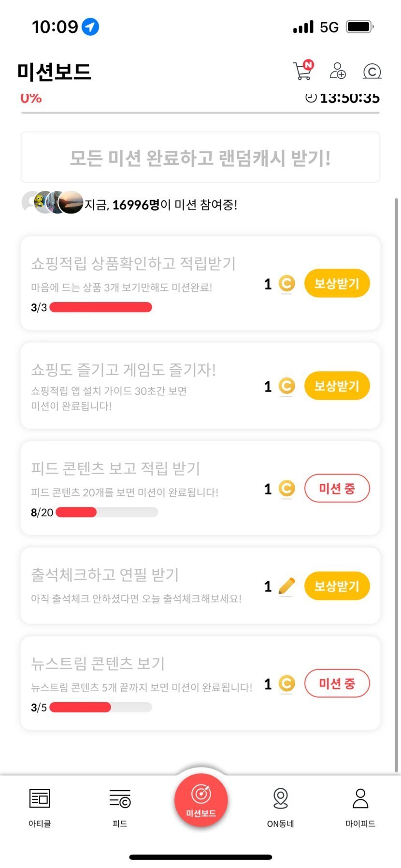This screenshot has width=401, height=868.
Task: Tap 미션 중 on 피드 콘텐츠 mission
Action: point(337,489)
